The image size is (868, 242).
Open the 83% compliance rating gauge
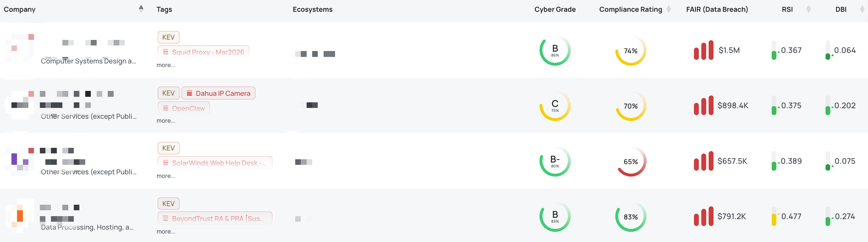(x=631, y=217)
